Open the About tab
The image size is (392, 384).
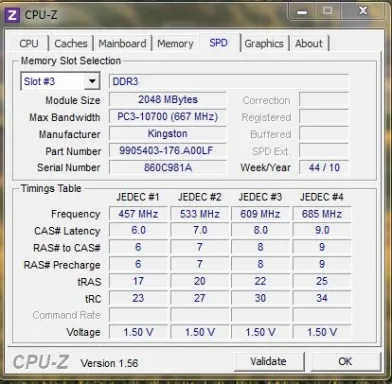coord(309,44)
